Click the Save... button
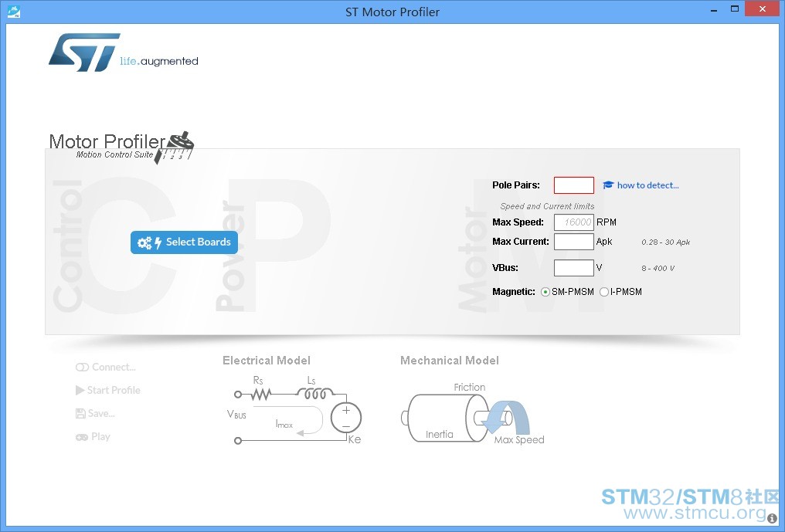Image resolution: width=785 pixels, height=532 pixels. click(x=95, y=413)
